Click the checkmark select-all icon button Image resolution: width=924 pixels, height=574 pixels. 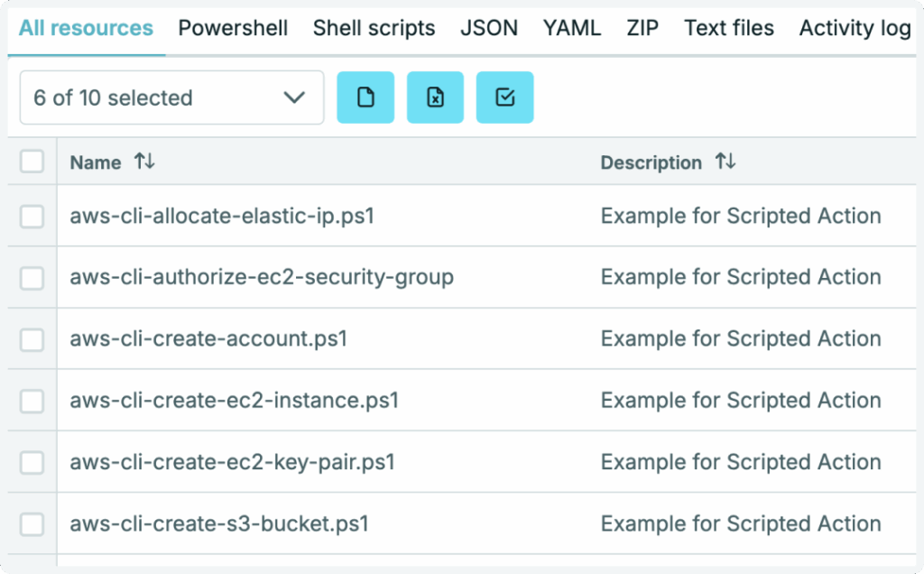click(504, 97)
